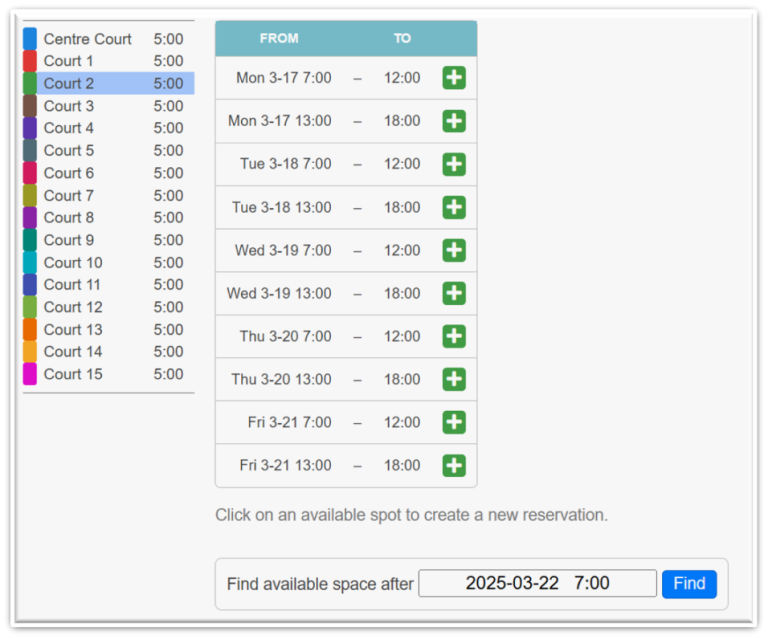This screenshot has width=768, height=639.
Task: Click the TO column header
Action: point(402,39)
